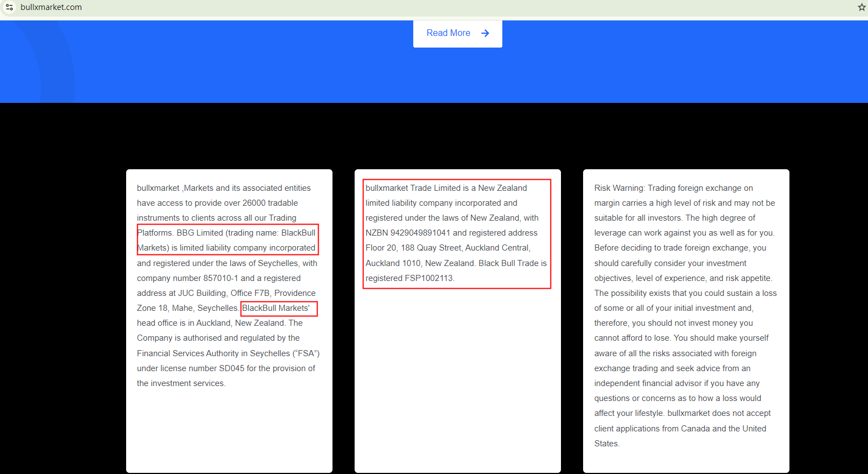The image size is (868, 474).
Task: Open the site information icon beside bullxmarket.com
Action: [9, 7]
